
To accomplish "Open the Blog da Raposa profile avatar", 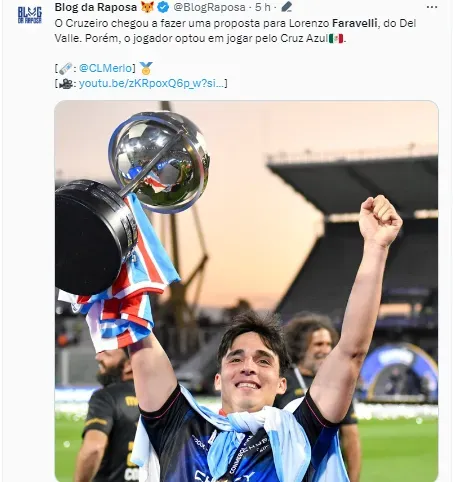I will coord(30,15).
